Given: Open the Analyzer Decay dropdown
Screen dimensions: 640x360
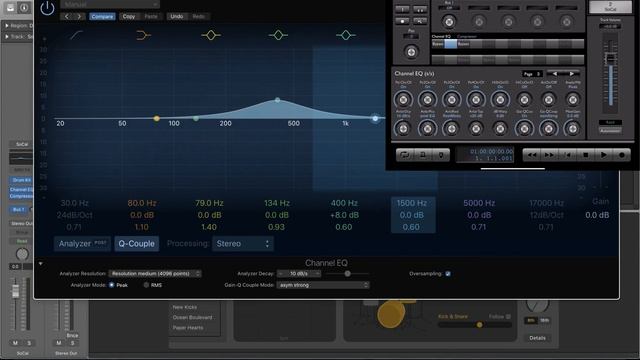Looking at the screenshot, I should point(299,273).
